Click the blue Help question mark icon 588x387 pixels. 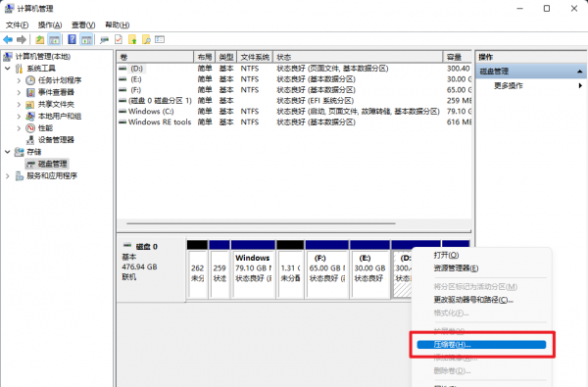pyautogui.click(x=72, y=39)
